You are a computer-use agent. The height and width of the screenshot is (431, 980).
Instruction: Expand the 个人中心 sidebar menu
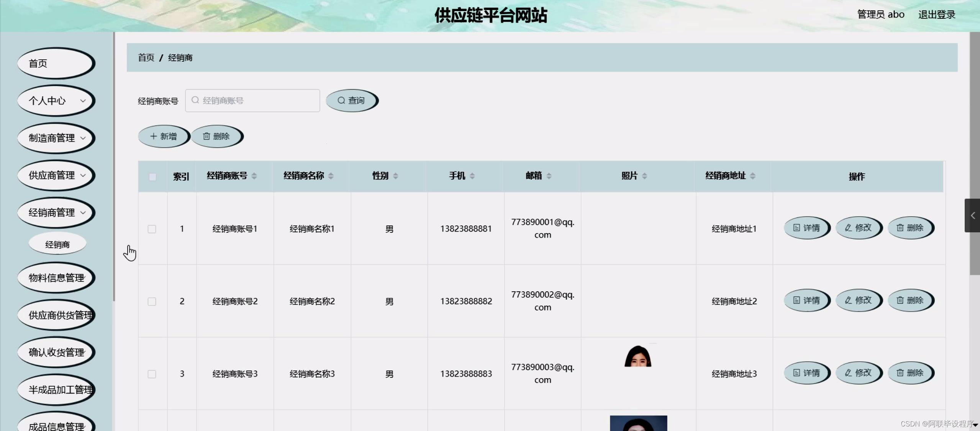55,100
